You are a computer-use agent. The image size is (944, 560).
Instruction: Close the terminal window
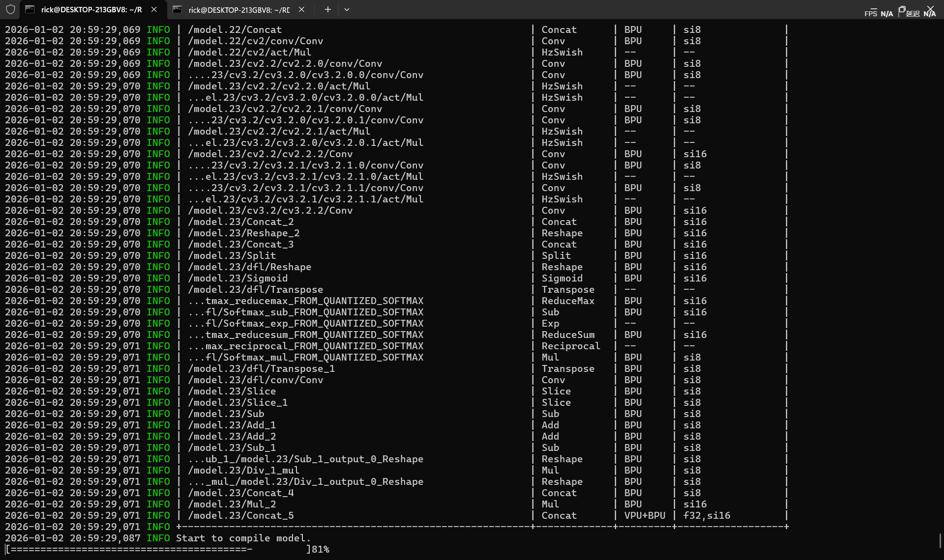(x=930, y=8)
